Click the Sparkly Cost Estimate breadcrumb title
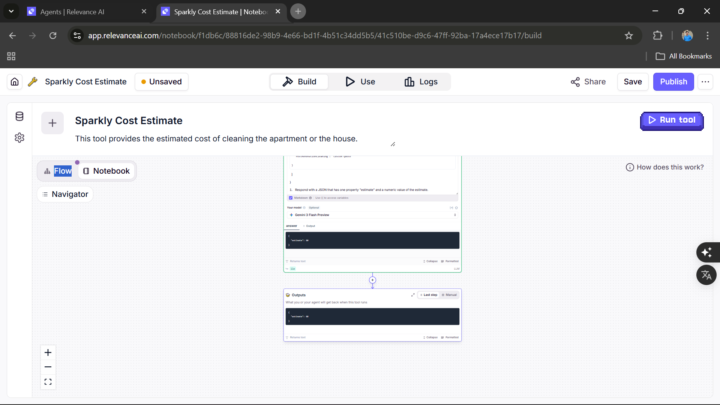 pyautogui.click(x=85, y=82)
